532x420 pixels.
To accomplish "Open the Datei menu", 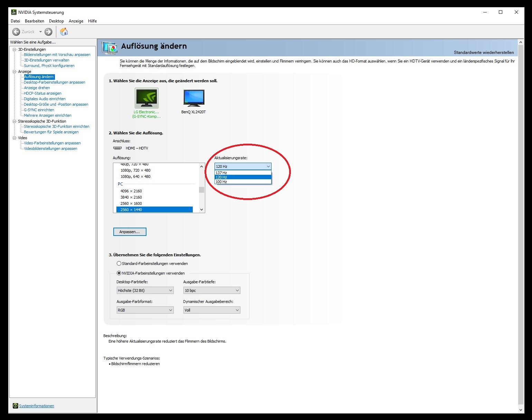I will coord(15,21).
